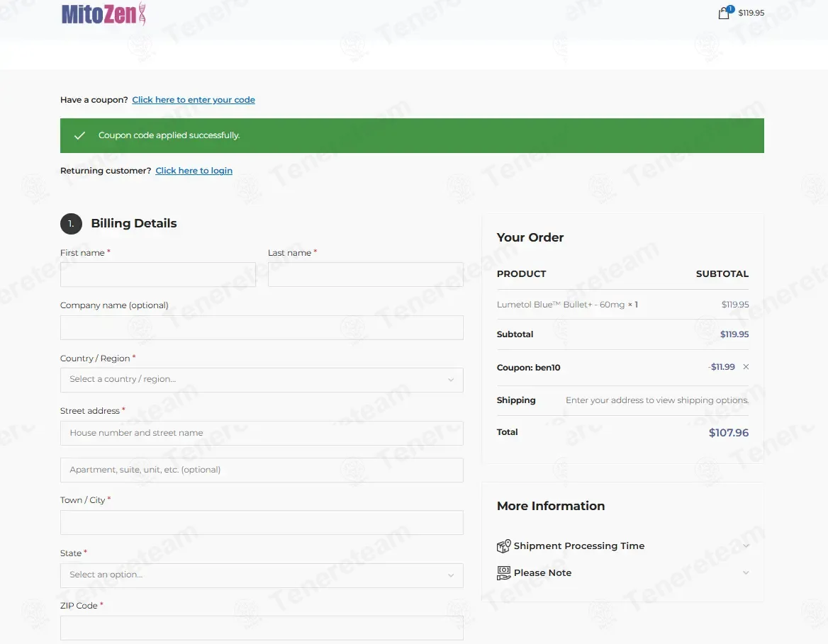Click the MitoZen logo

point(103,13)
